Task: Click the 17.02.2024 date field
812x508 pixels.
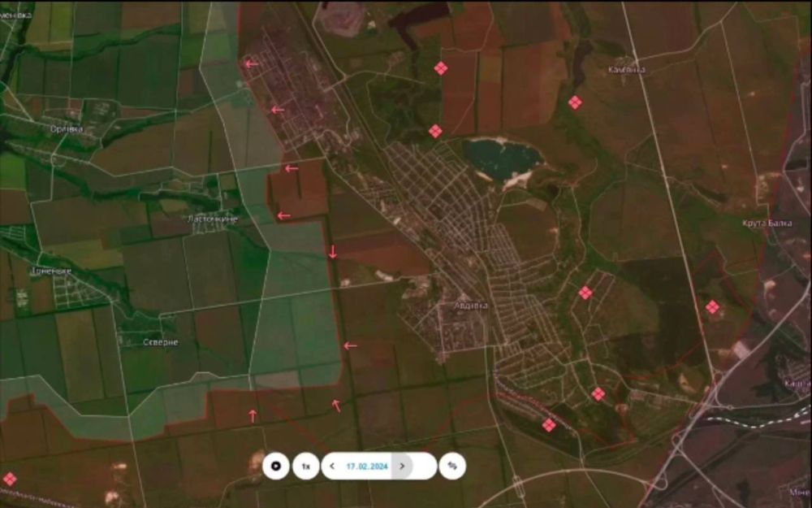Action: coord(366,466)
